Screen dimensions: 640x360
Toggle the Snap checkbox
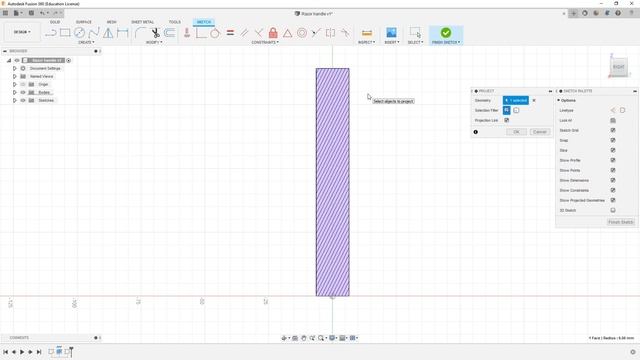click(x=613, y=140)
